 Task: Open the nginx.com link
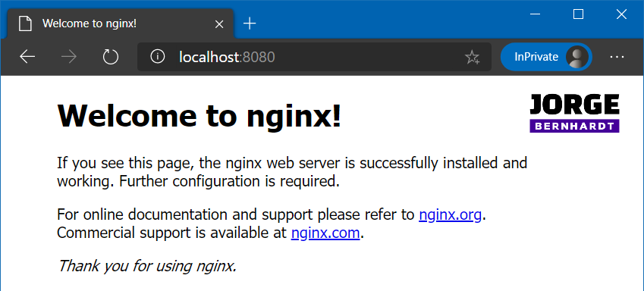(x=325, y=233)
